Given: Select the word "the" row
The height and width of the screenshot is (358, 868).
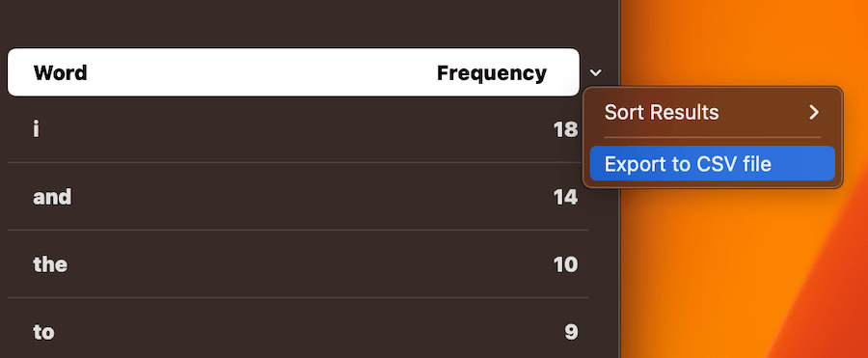Looking at the screenshot, I should click(298, 264).
